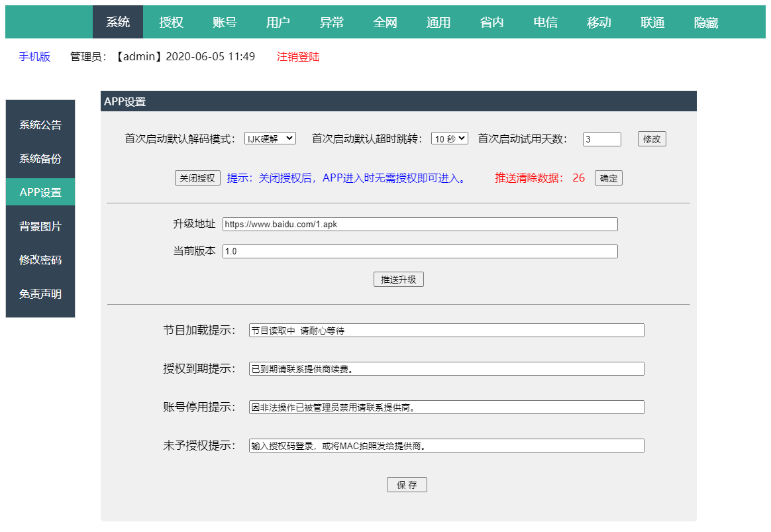Click the 手机版 link
771x532 pixels.
tap(34, 57)
